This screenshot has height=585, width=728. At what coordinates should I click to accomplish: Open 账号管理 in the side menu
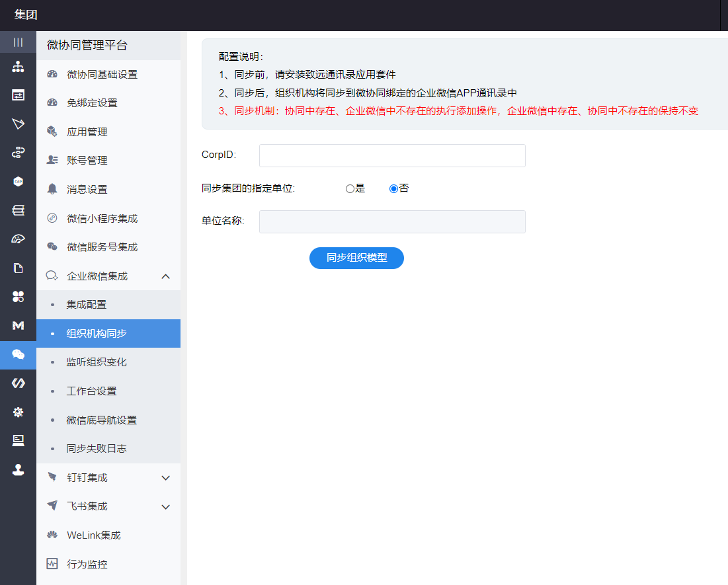pos(87,161)
